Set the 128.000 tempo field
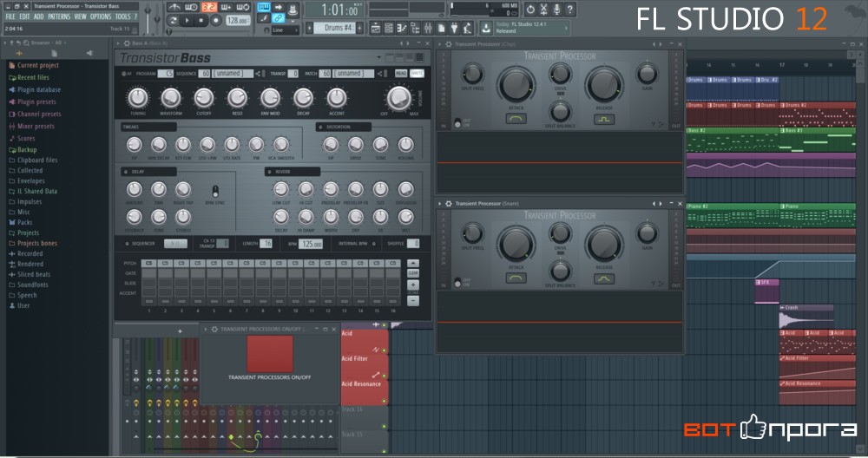This screenshot has width=868, height=458. (237, 21)
